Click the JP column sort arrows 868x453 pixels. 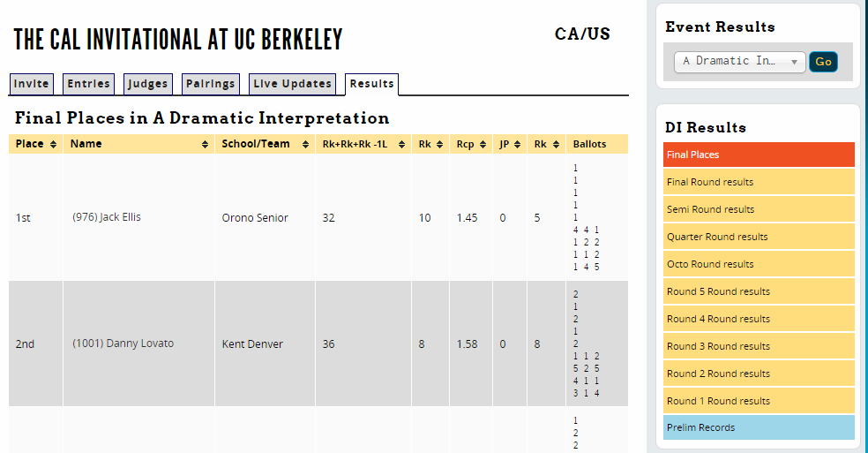point(518,144)
